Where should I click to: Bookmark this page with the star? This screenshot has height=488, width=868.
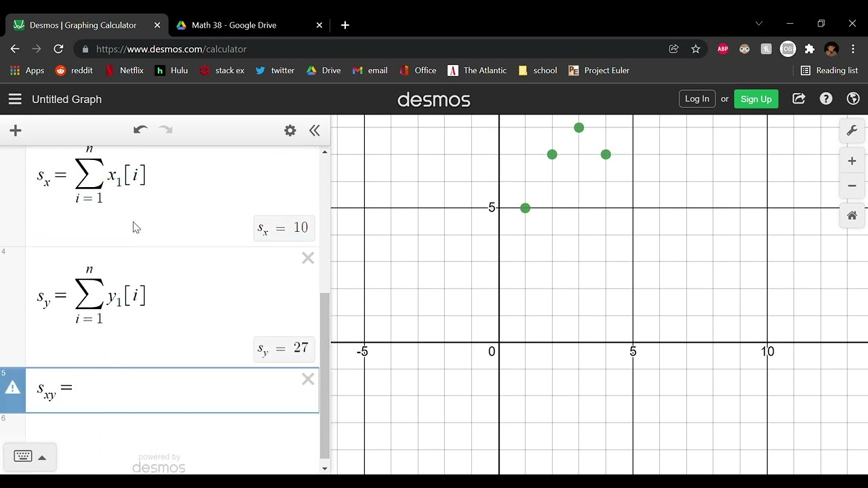[696, 49]
